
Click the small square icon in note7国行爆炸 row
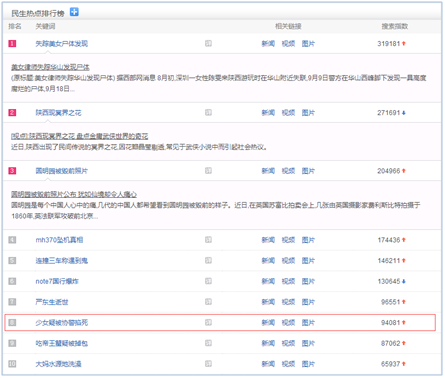click(x=208, y=281)
